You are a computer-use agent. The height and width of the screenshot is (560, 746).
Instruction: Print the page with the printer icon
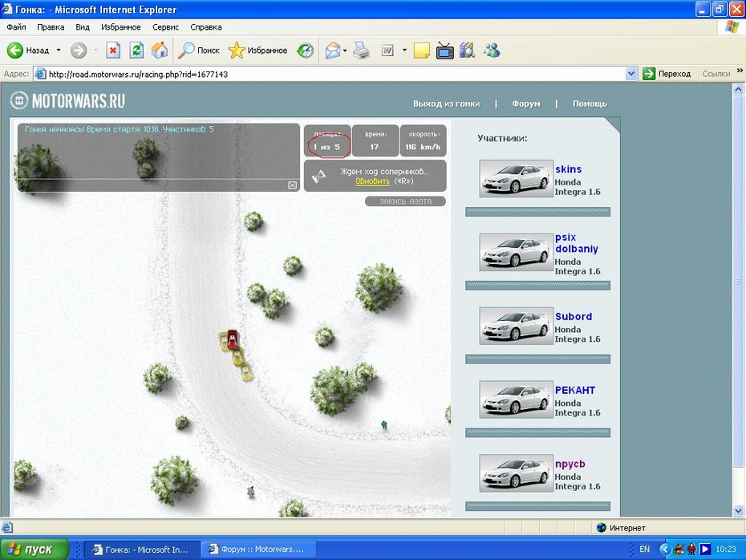click(362, 50)
